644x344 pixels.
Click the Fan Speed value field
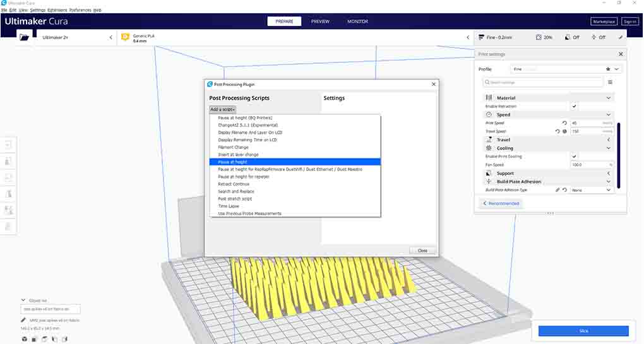tap(592, 165)
